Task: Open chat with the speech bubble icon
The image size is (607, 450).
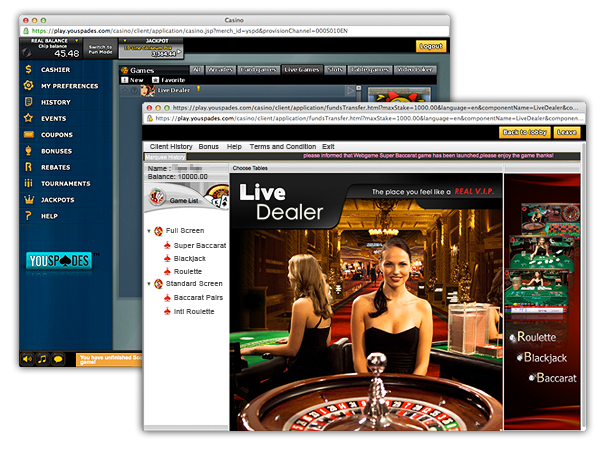Action: (58, 359)
